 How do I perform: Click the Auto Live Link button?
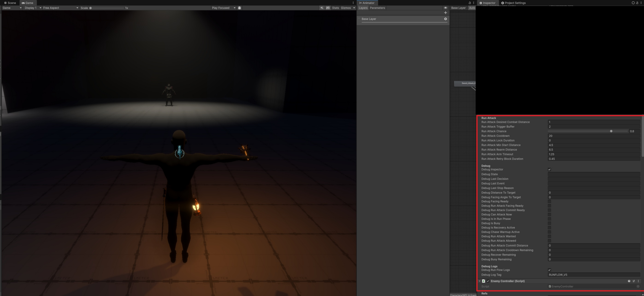(x=472, y=8)
